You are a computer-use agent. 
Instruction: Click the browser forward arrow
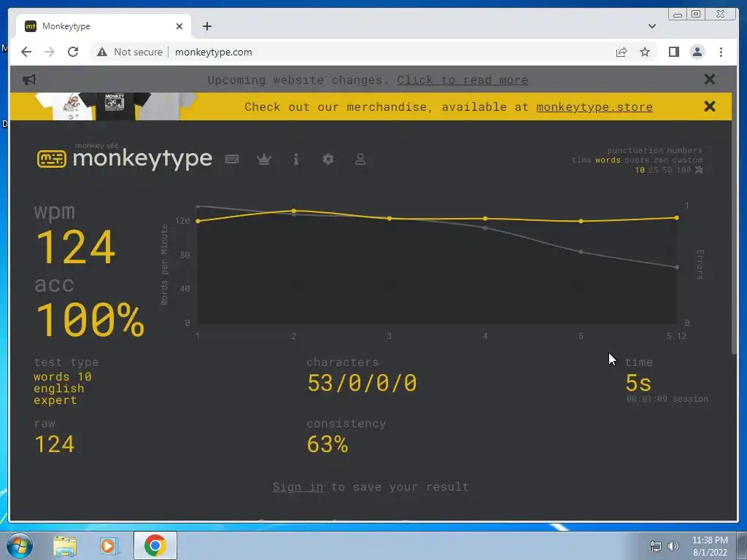coord(50,52)
